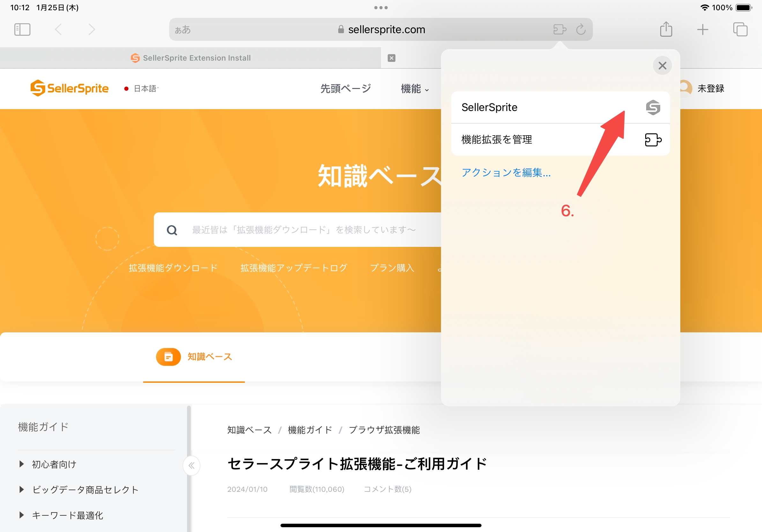Viewport: 762px width, 532px height.
Task: Open 拡張機能ダウンロード quick link
Action: coord(173,268)
